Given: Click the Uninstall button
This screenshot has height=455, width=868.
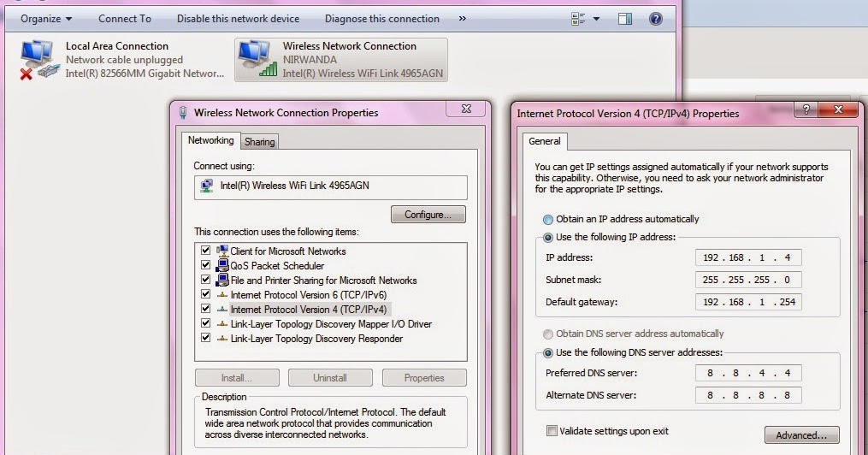Looking at the screenshot, I should coord(330,378).
